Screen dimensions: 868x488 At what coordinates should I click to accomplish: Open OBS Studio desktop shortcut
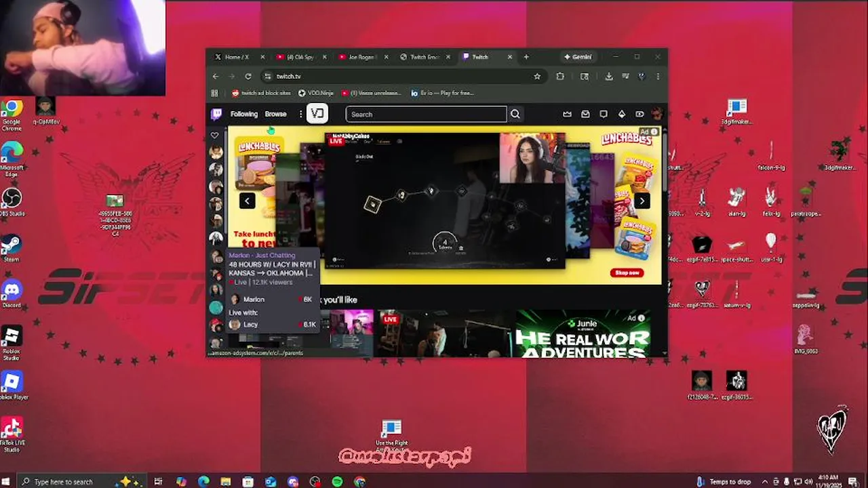(12, 203)
